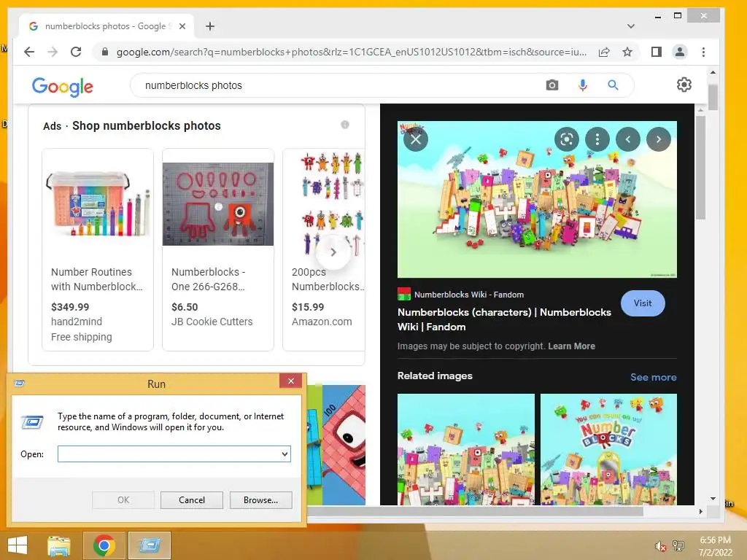Open File Explorer from taskbar
The width and height of the screenshot is (747, 560).
pyautogui.click(x=58, y=545)
